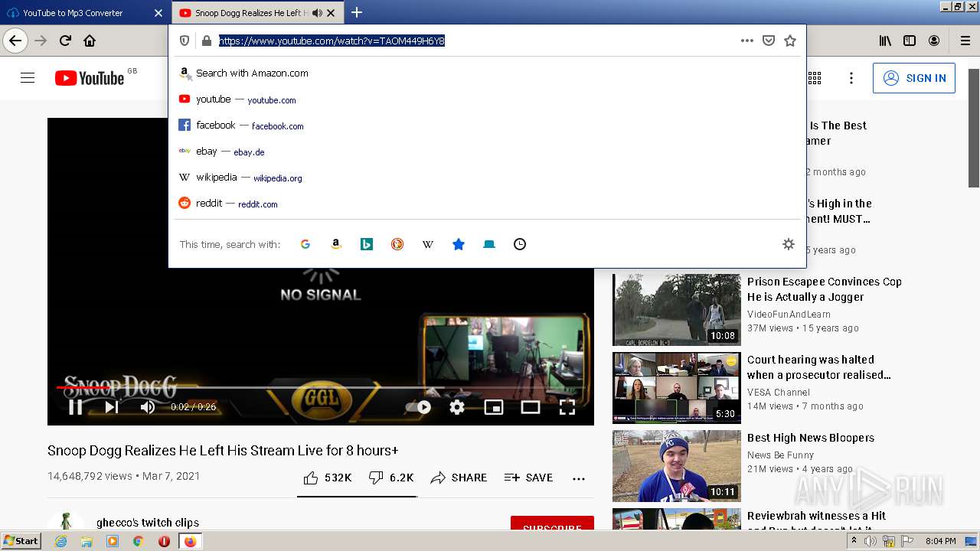This screenshot has width=980, height=551.
Task: Search this time with Bing icon
Action: [x=367, y=244]
